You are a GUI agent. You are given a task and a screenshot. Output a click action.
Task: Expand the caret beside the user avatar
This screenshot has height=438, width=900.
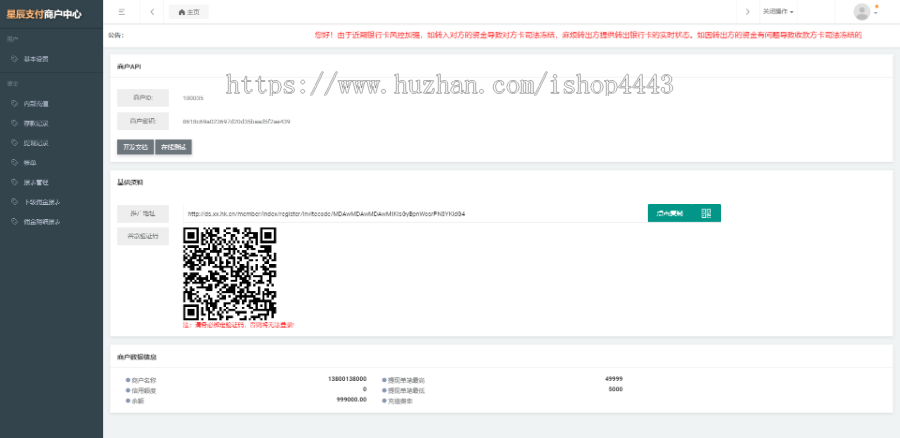[x=876, y=13]
